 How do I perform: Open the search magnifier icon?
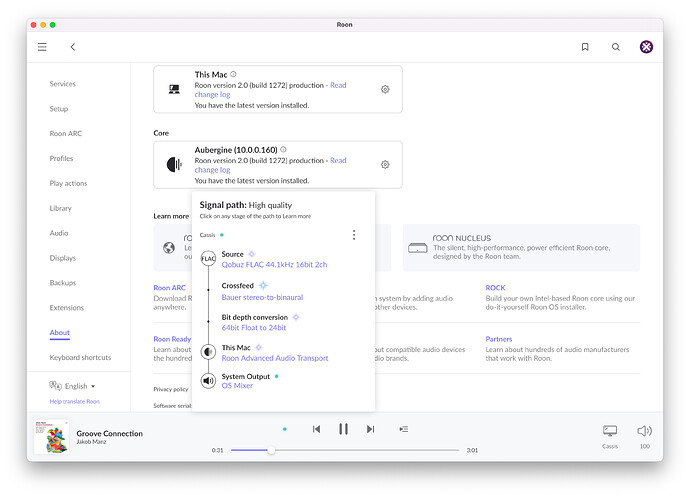pos(616,47)
